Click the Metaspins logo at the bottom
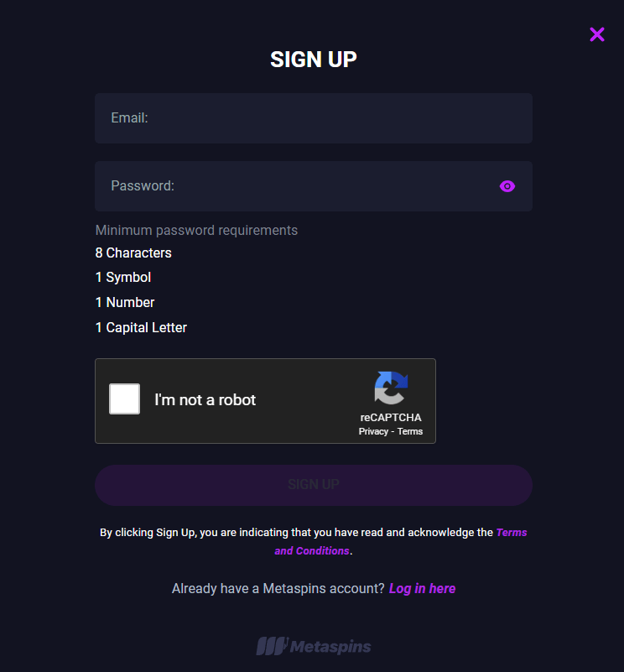The image size is (624, 672). point(314,646)
